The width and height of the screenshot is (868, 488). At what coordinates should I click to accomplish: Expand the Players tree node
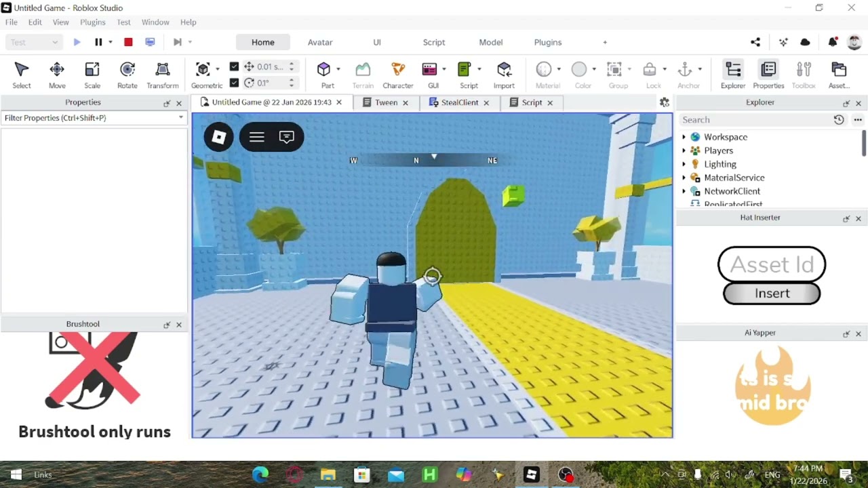(x=684, y=150)
